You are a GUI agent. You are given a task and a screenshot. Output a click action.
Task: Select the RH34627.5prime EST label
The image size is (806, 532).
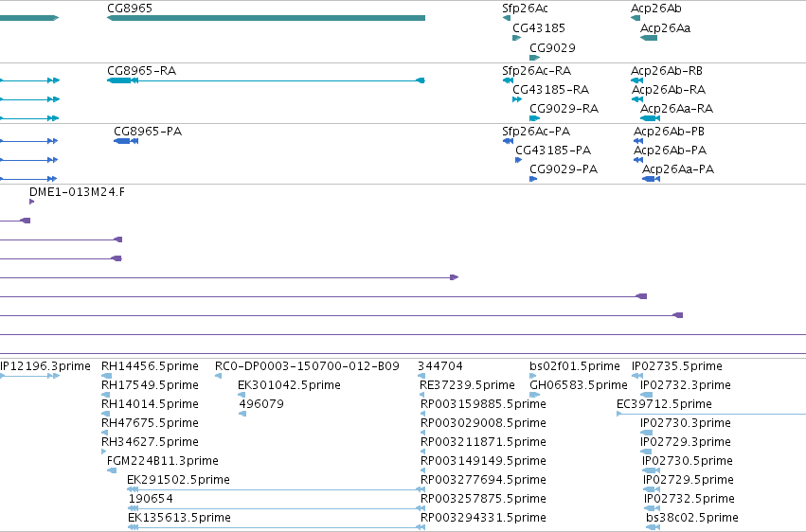pos(150,442)
